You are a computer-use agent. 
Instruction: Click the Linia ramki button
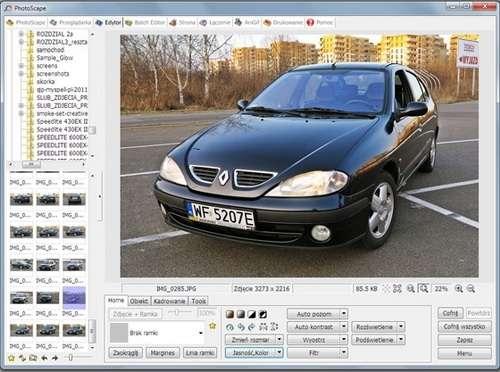(x=200, y=353)
